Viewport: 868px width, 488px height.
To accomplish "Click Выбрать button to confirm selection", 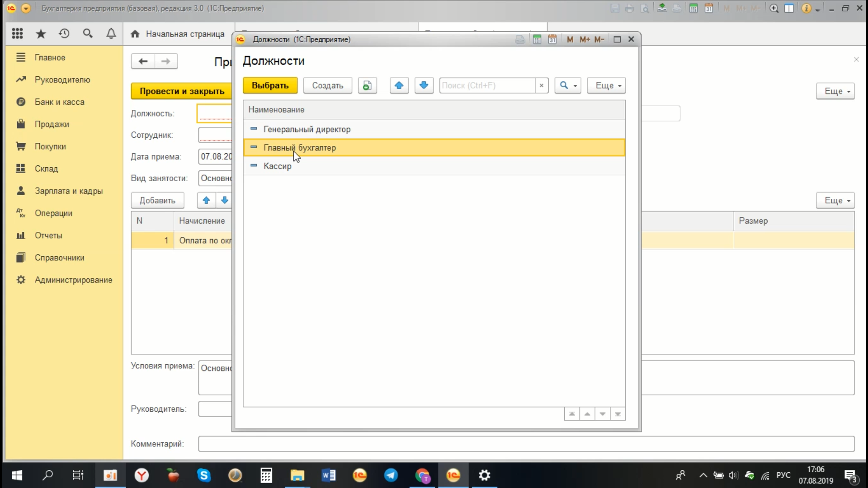I will click(x=269, y=85).
